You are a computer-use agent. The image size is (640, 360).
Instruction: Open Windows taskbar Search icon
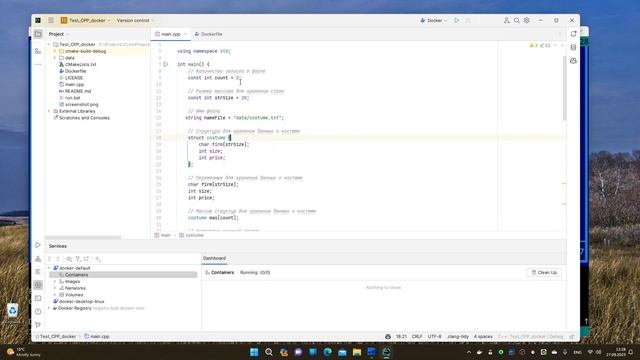coord(269,352)
